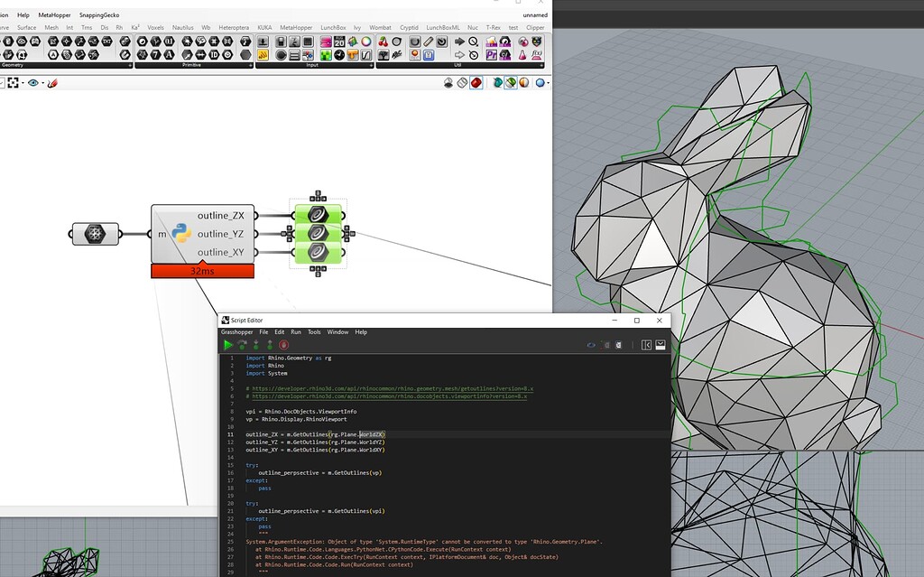The image size is (924, 577).
Task: Stop execution using the red stop icon
Action: point(282,346)
